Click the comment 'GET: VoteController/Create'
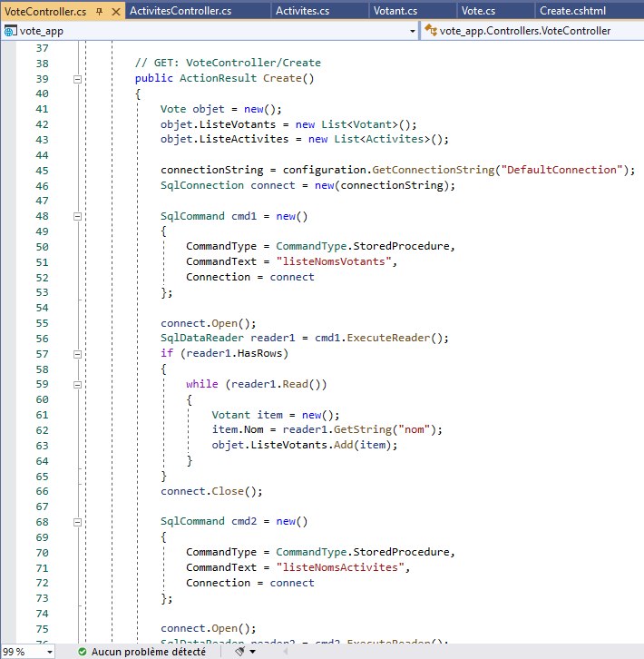Image resolution: width=644 pixels, height=659 pixels. pos(238,63)
